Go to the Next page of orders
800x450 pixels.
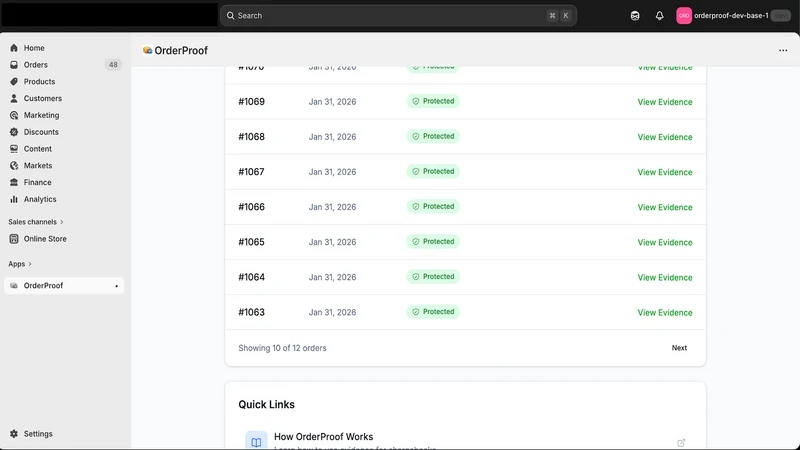679,348
